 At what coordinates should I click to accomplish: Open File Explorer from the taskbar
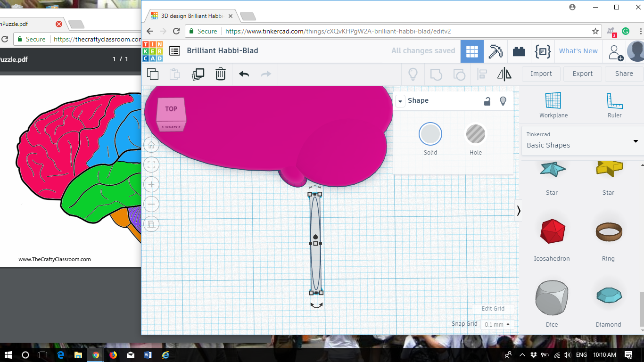click(78, 354)
